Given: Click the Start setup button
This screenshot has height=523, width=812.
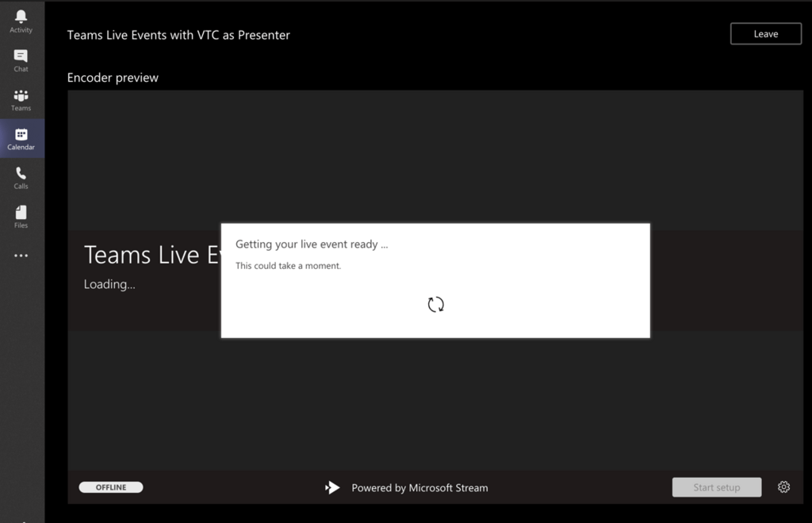Looking at the screenshot, I should (716, 487).
